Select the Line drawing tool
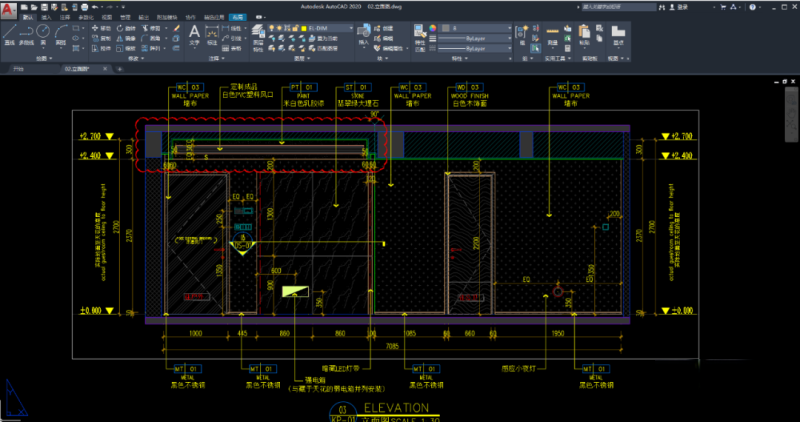Viewport: 800px width, 422px height. point(9,33)
